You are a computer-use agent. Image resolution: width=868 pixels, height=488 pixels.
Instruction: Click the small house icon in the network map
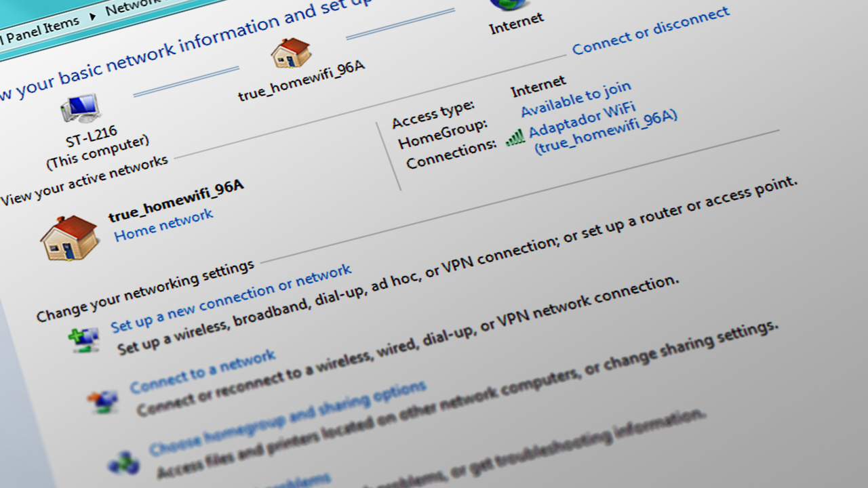[x=291, y=53]
